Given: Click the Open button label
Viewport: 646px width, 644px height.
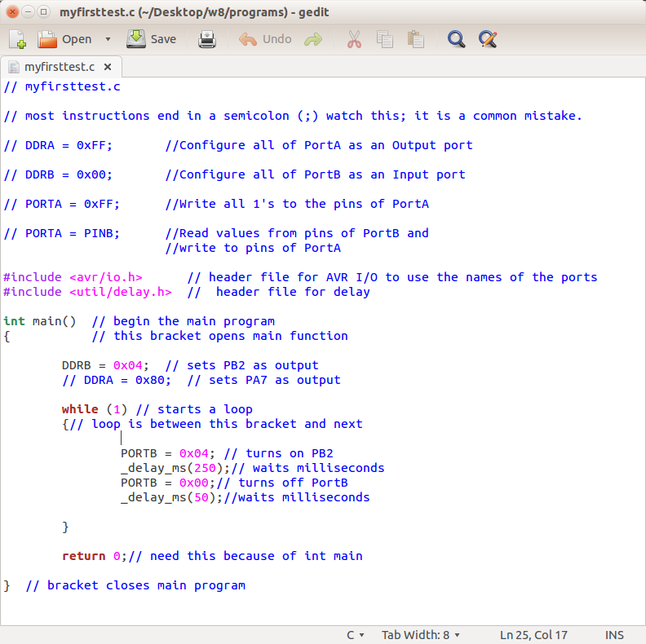Looking at the screenshot, I should [77, 39].
